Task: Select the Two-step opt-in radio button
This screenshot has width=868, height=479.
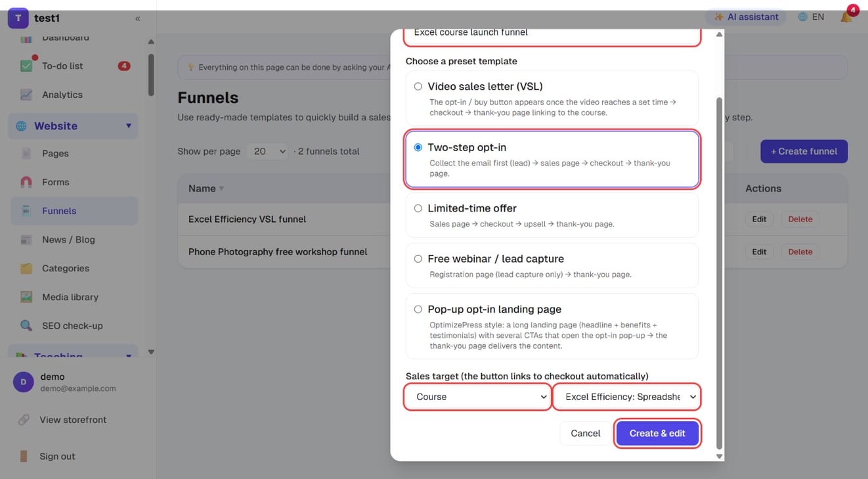Action: [418, 147]
